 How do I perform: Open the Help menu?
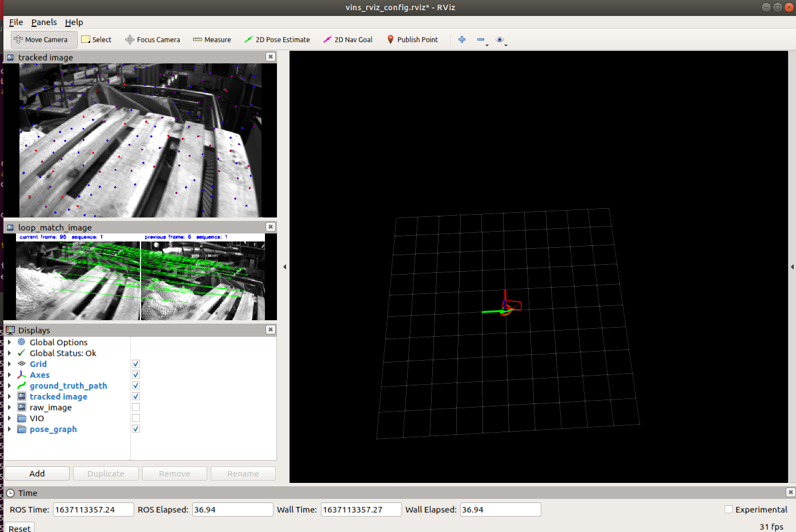74,22
